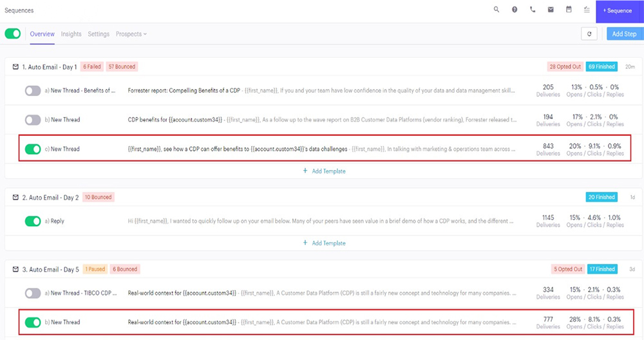Click the plus icon beside Add Template in step 2

point(305,243)
